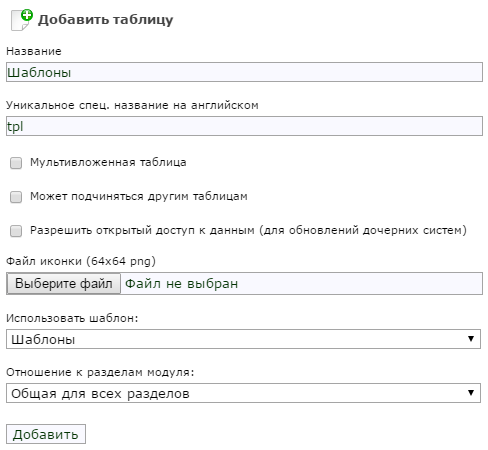Enable the 'Мультивложенная таблица' checkbox
This screenshot has width=488, height=450.
click(x=16, y=163)
